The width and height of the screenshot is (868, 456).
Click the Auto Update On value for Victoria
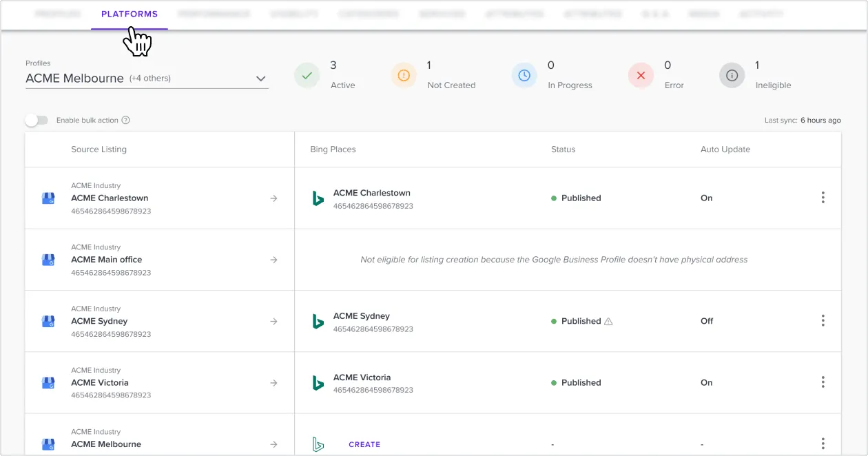[707, 382]
